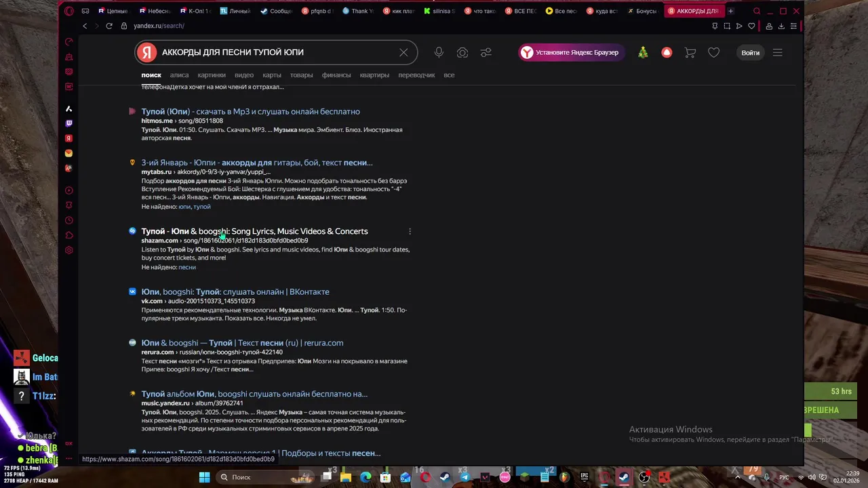The height and width of the screenshot is (488, 868).
Task: Clear the Yandex search query
Action: point(403,52)
